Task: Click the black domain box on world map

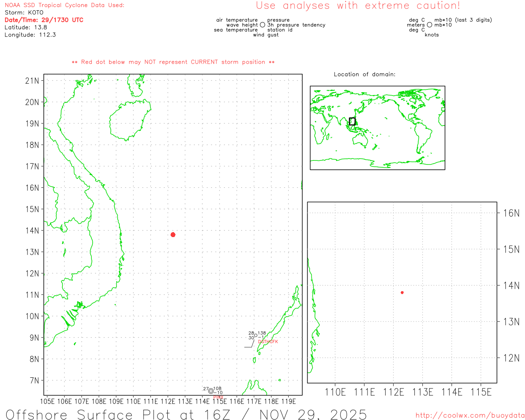Action: [x=352, y=121]
